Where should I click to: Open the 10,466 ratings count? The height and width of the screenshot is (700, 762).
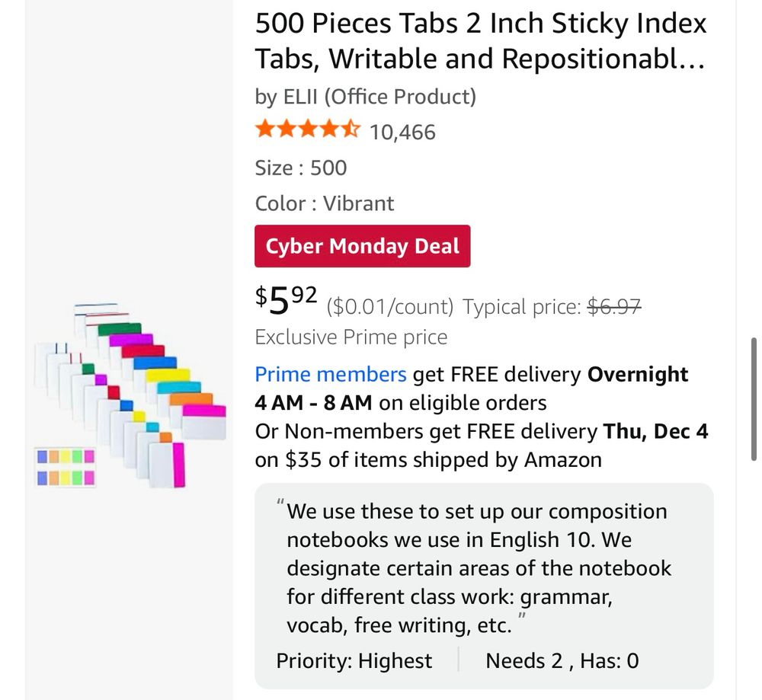pyautogui.click(x=402, y=133)
